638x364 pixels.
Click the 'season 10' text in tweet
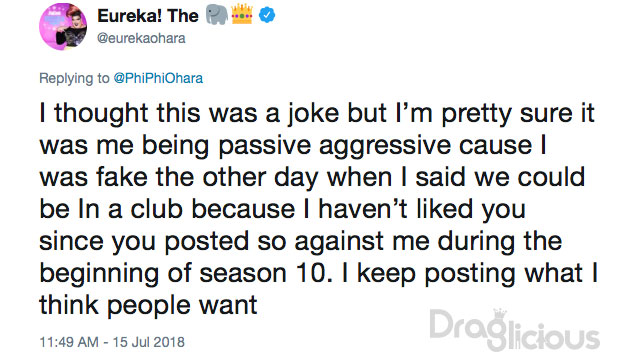click(x=264, y=273)
